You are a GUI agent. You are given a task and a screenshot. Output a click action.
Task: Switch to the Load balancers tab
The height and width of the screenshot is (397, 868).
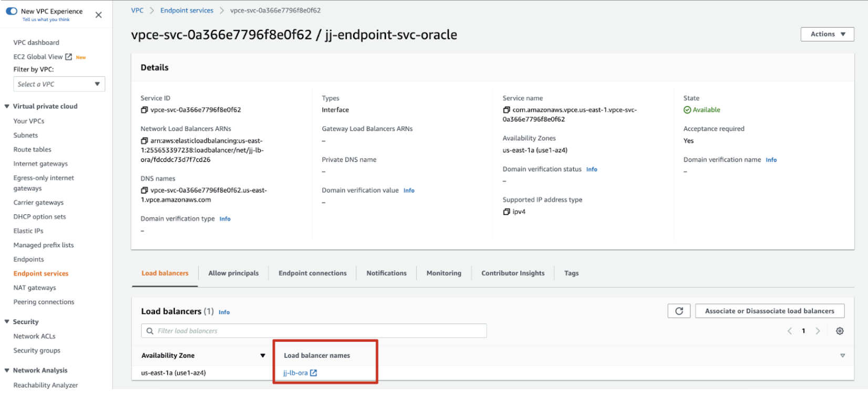pos(165,273)
